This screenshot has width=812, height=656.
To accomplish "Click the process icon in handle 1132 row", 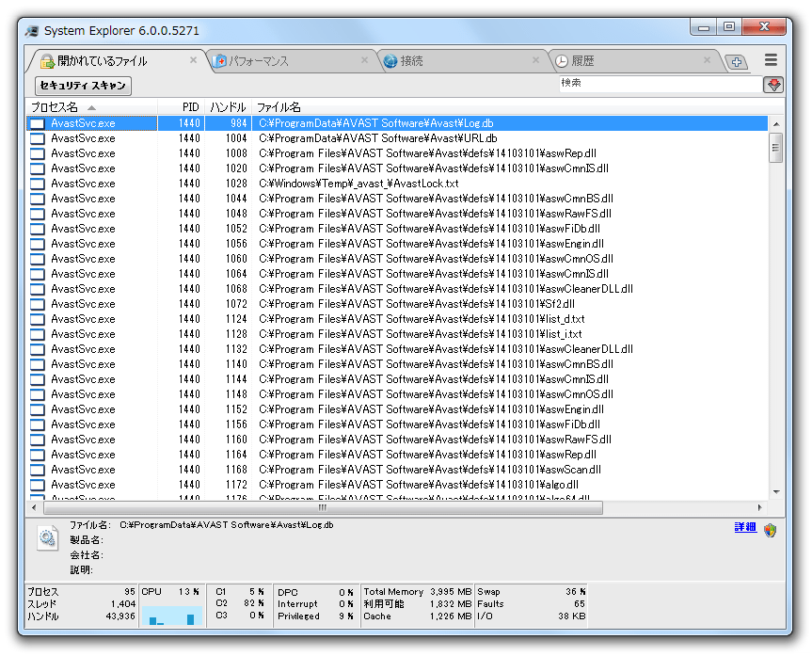I will click(38, 349).
